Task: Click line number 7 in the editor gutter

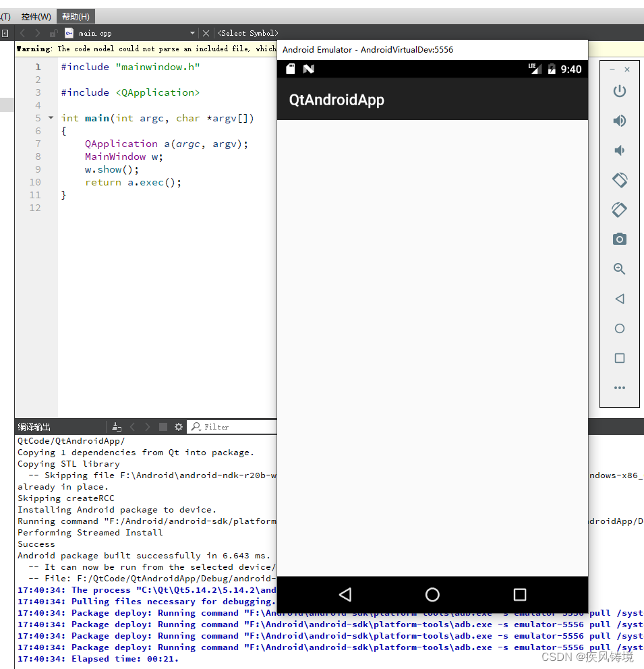Action: click(38, 144)
